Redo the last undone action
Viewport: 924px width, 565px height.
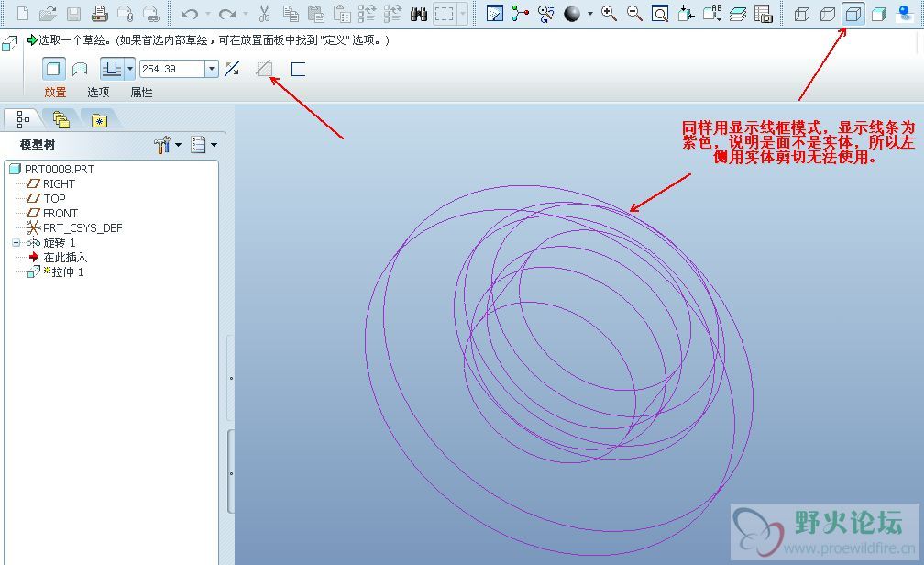point(227,13)
